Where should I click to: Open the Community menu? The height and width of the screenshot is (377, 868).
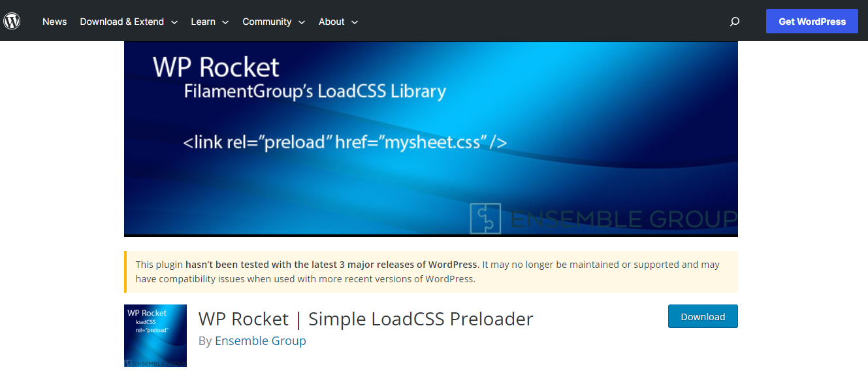267,22
